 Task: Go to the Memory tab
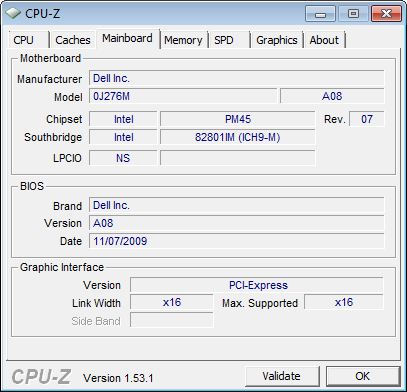click(183, 40)
